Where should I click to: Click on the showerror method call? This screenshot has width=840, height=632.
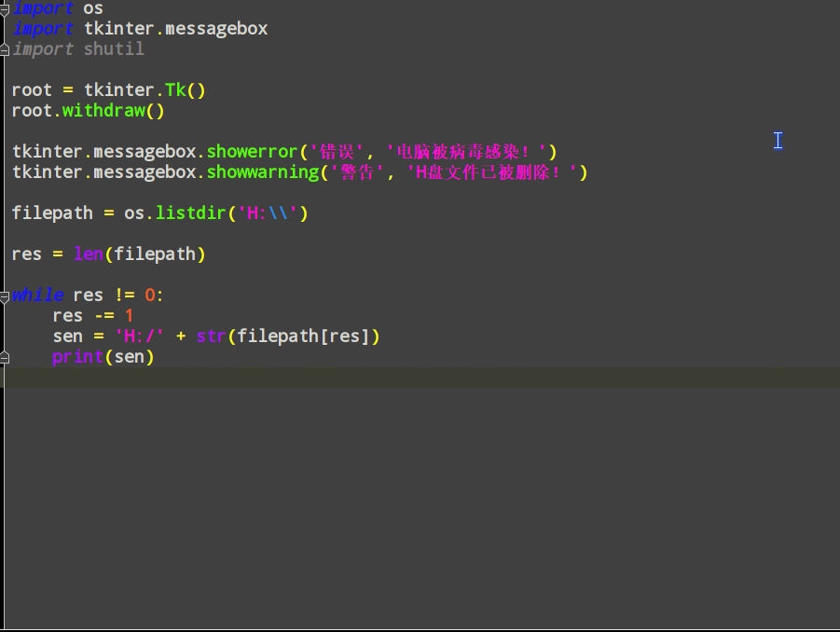252,151
